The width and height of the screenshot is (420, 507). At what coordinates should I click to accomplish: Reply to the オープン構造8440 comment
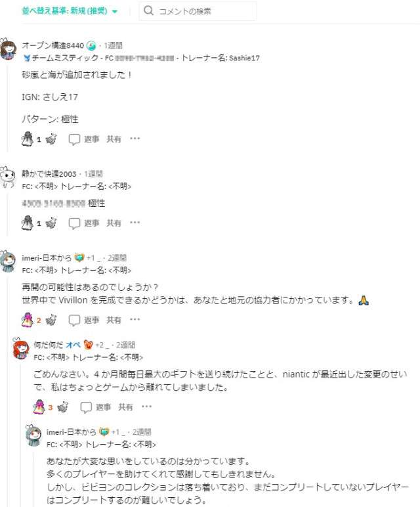point(84,139)
